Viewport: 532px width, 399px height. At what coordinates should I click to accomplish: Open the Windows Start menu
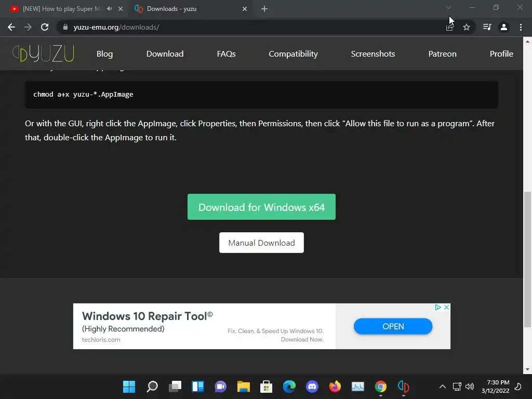click(129, 387)
